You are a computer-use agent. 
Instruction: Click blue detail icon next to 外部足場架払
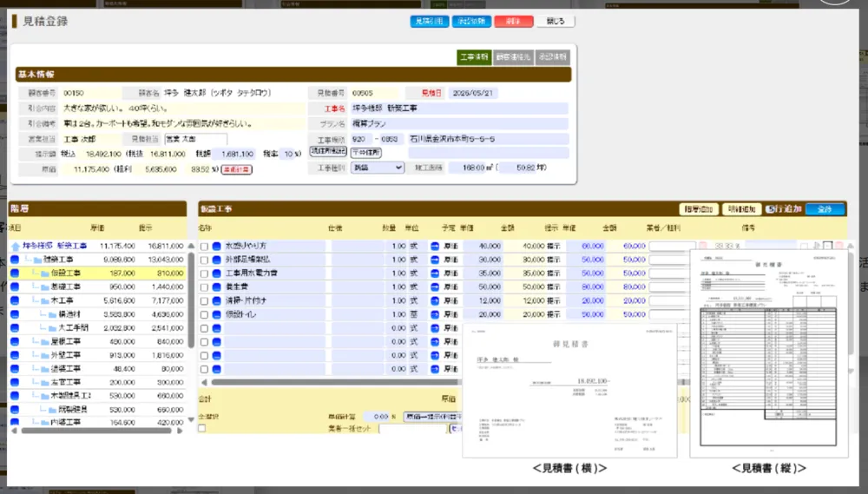(x=216, y=260)
